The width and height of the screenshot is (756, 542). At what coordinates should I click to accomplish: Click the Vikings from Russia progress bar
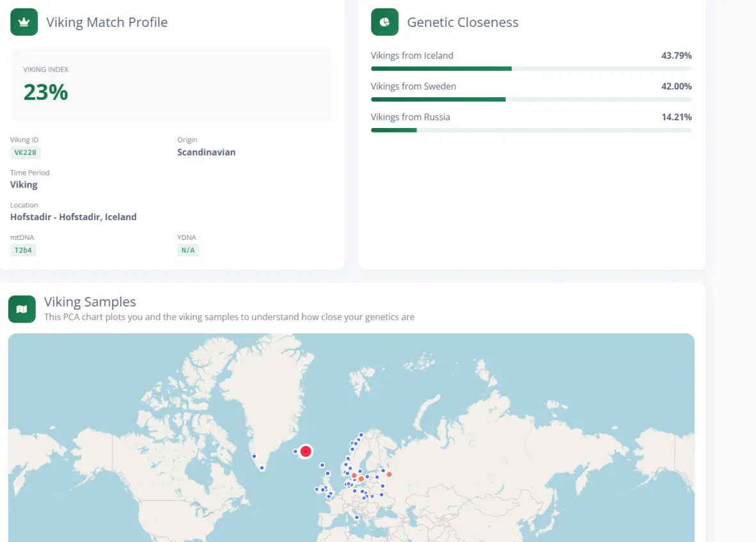tap(531, 130)
